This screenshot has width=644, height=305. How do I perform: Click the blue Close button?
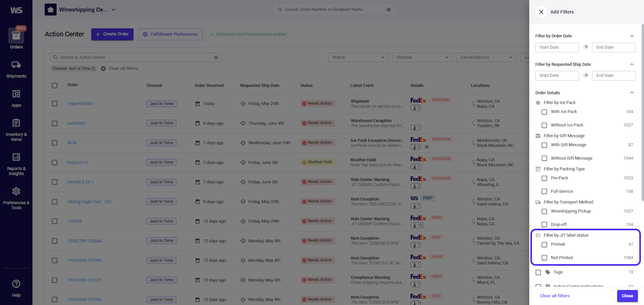pyautogui.click(x=627, y=296)
